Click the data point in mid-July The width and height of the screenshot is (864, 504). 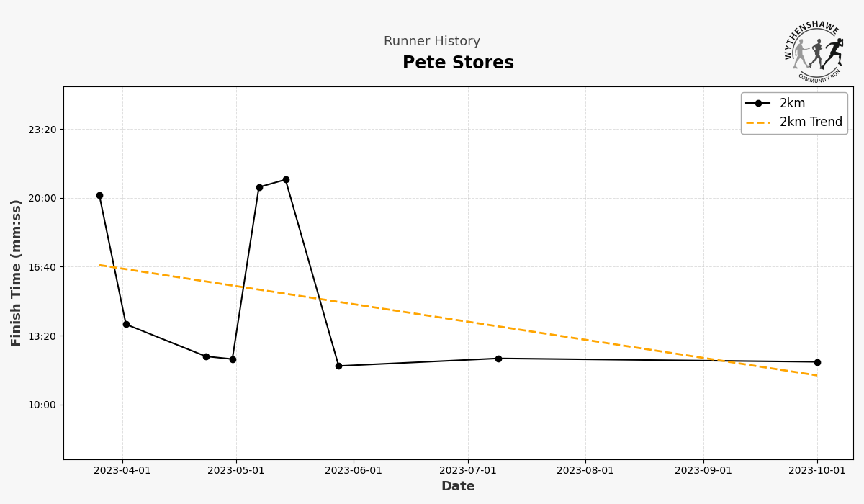pyautogui.click(x=498, y=359)
